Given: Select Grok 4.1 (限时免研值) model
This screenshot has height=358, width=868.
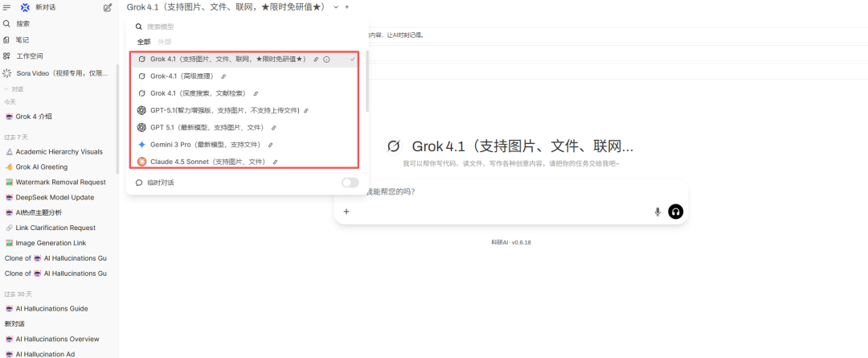Looking at the screenshot, I should [245, 60].
